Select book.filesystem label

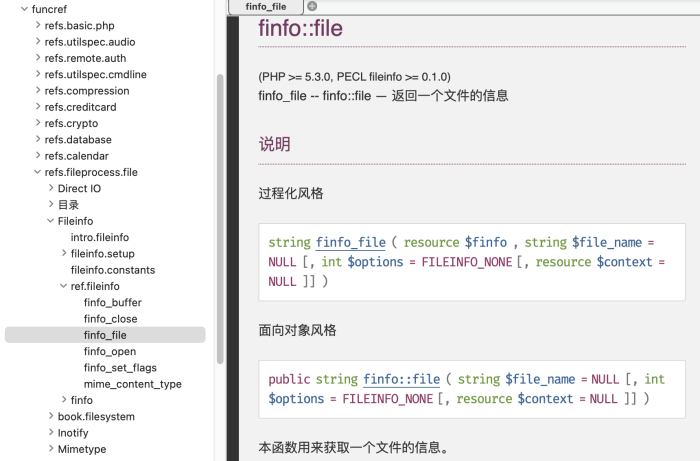pos(96,417)
